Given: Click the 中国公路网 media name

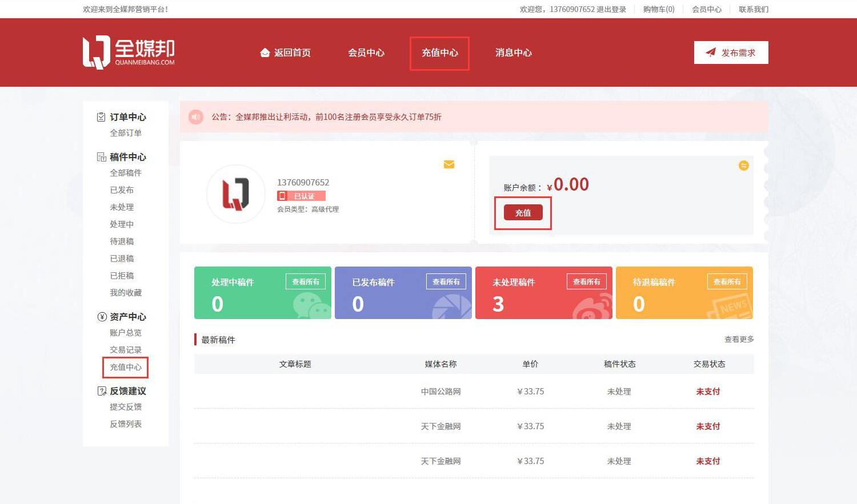Looking at the screenshot, I should coord(441,392).
